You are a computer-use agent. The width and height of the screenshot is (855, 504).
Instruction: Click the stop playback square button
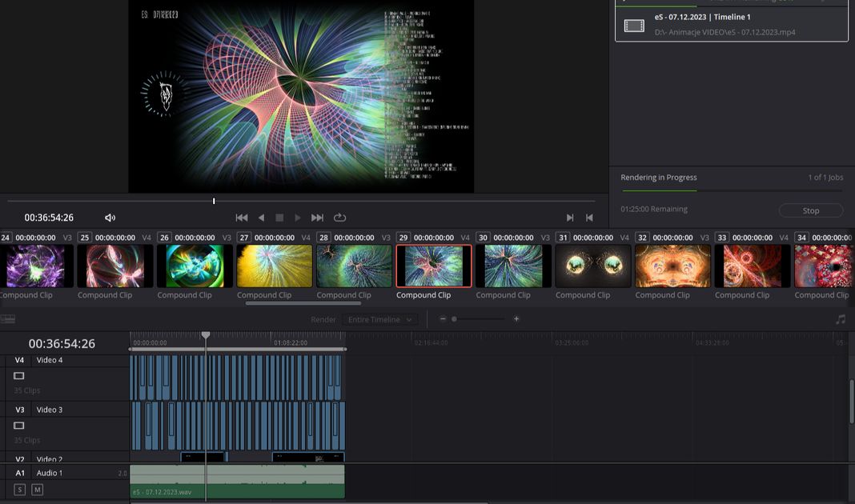pyautogui.click(x=279, y=218)
